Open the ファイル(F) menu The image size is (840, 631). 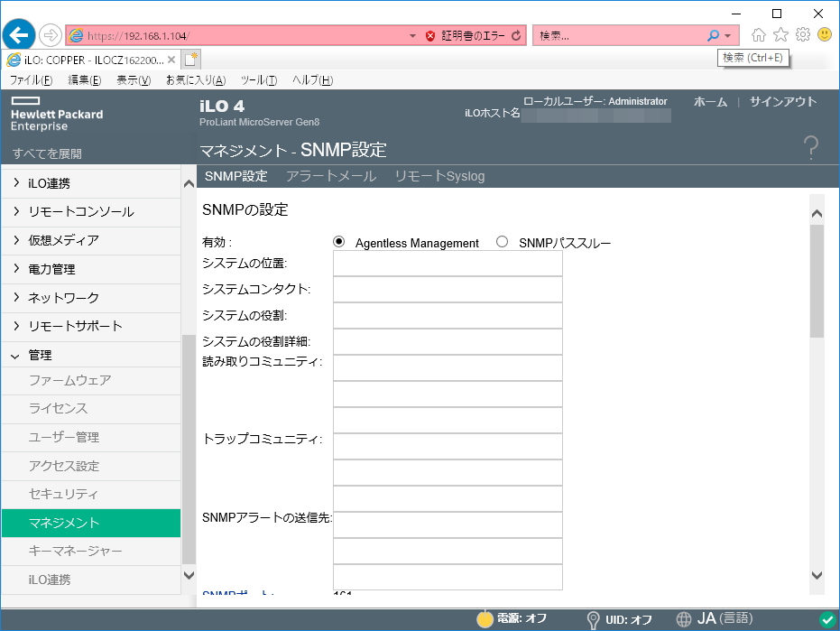(31, 79)
